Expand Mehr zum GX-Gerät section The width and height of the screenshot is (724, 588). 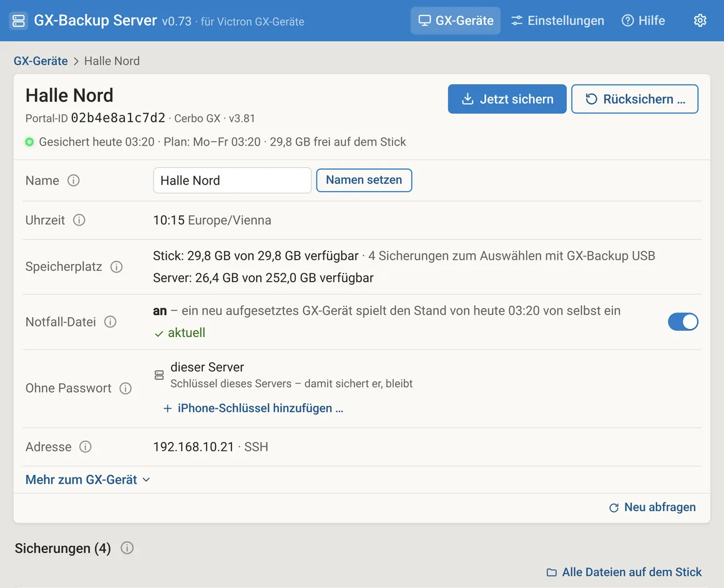(x=88, y=479)
